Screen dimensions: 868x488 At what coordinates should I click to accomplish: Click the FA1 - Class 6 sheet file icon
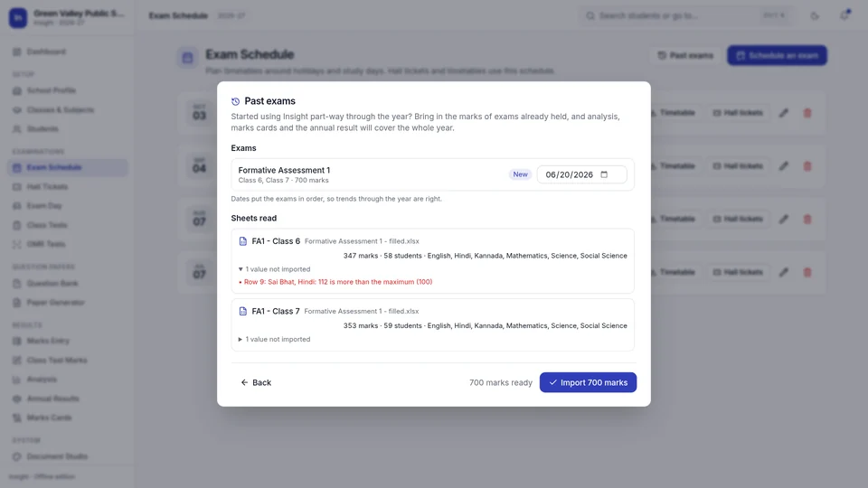coord(242,241)
